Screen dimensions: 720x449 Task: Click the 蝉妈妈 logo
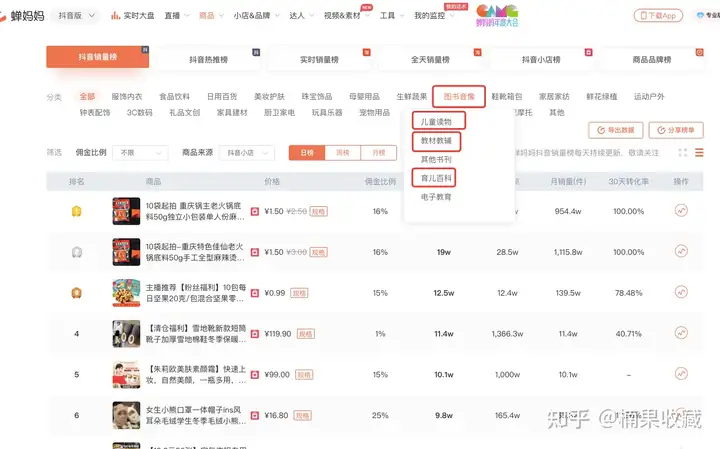(x=23, y=16)
